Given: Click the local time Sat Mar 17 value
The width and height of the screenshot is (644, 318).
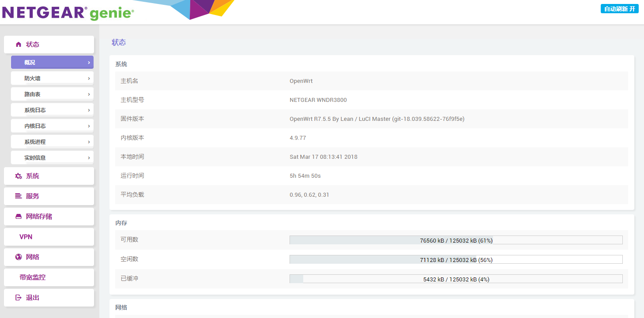Looking at the screenshot, I should coord(324,157).
